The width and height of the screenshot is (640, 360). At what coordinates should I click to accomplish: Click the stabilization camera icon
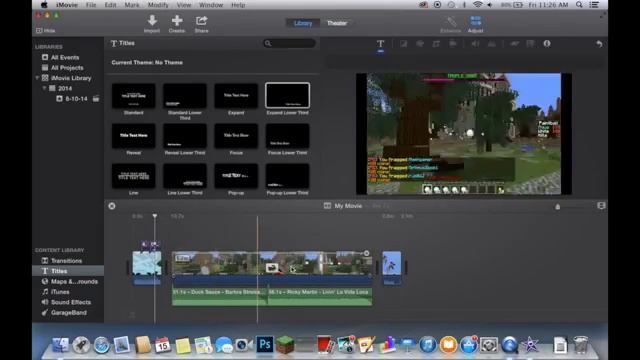coord(453,44)
